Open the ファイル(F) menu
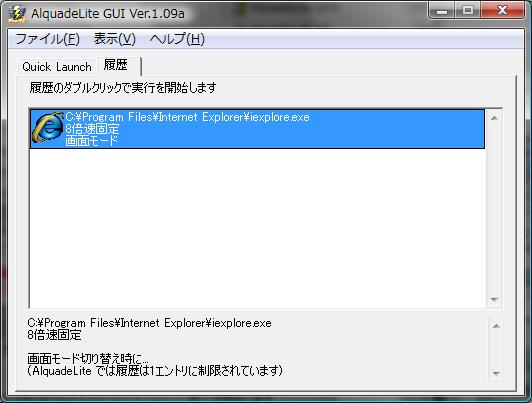 point(48,39)
